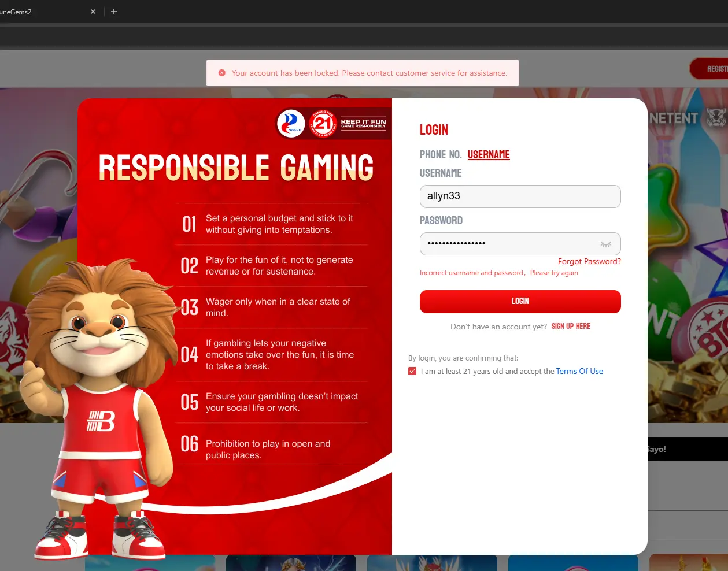Focus the password input field
The image size is (728, 571).
tap(520, 244)
